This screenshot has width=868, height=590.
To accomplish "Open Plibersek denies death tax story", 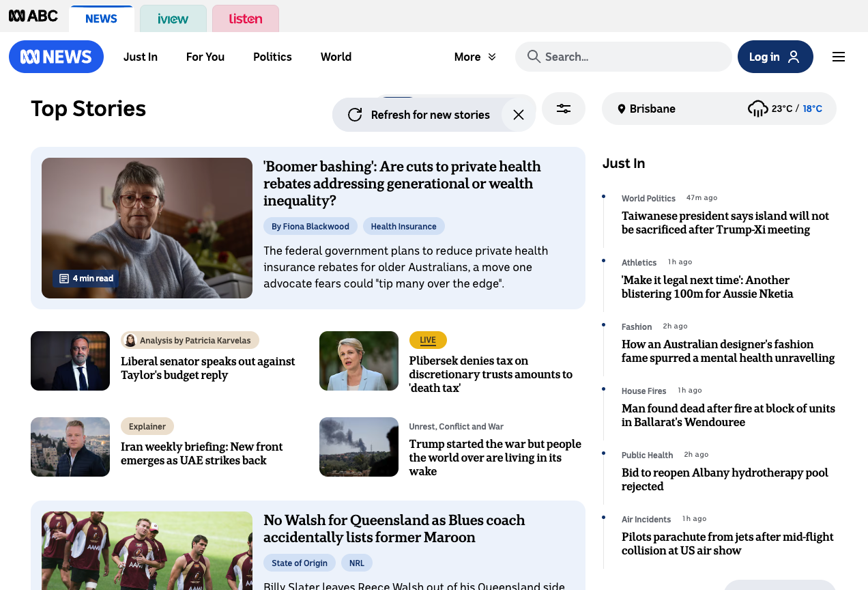I will point(491,374).
